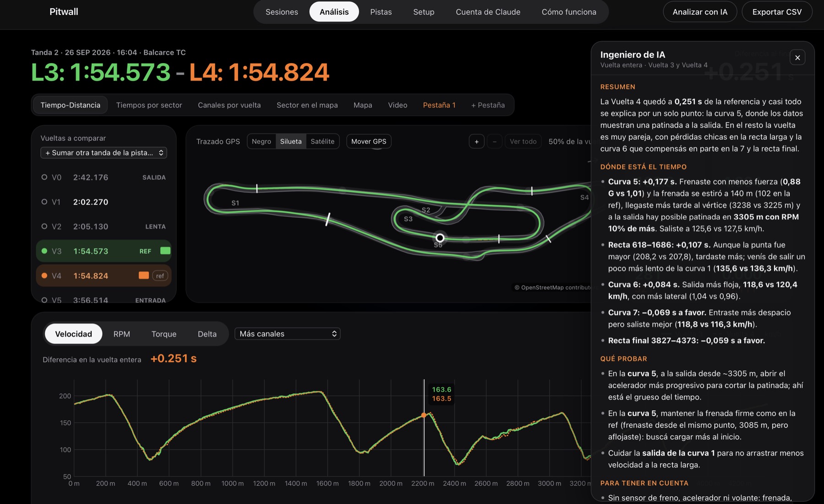
Task: Click the DÓNDE ESTÁ EL TIEMPO heading
Action: point(643,167)
